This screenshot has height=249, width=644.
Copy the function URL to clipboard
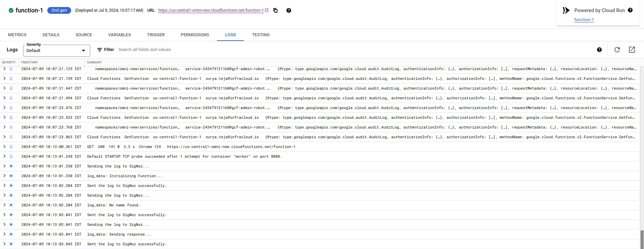(x=275, y=10)
